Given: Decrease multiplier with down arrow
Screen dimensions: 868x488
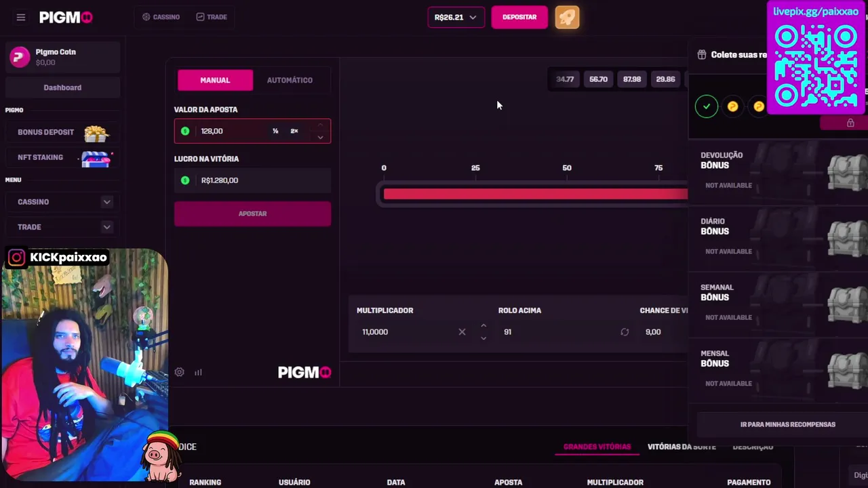Looking at the screenshot, I should [x=484, y=338].
